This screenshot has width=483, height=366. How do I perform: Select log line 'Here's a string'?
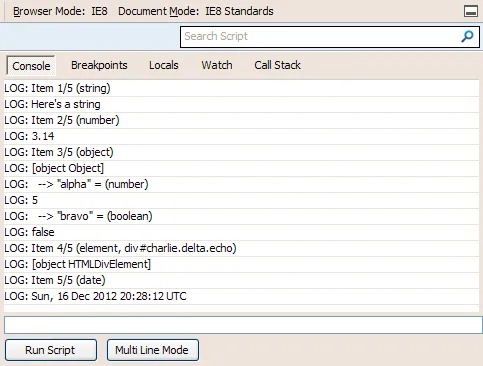pyautogui.click(x=241, y=104)
